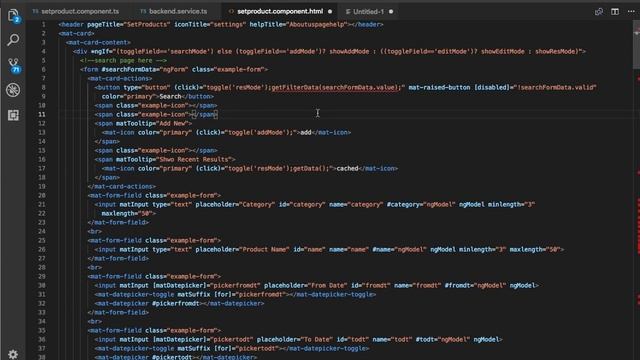Click line number 4 in the gutter
640x360 pixels.
pyautogui.click(x=43, y=51)
